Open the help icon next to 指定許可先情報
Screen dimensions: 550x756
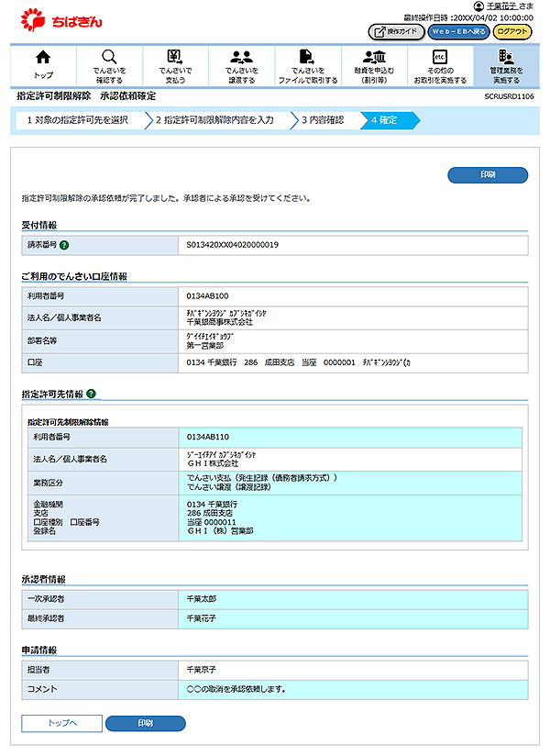click(91, 394)
